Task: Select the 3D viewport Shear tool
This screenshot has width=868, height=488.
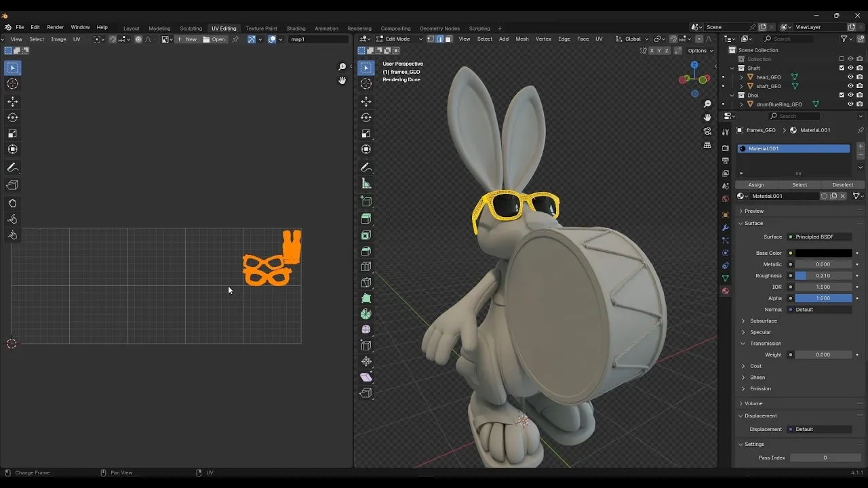Action: (x=366, y=377)
